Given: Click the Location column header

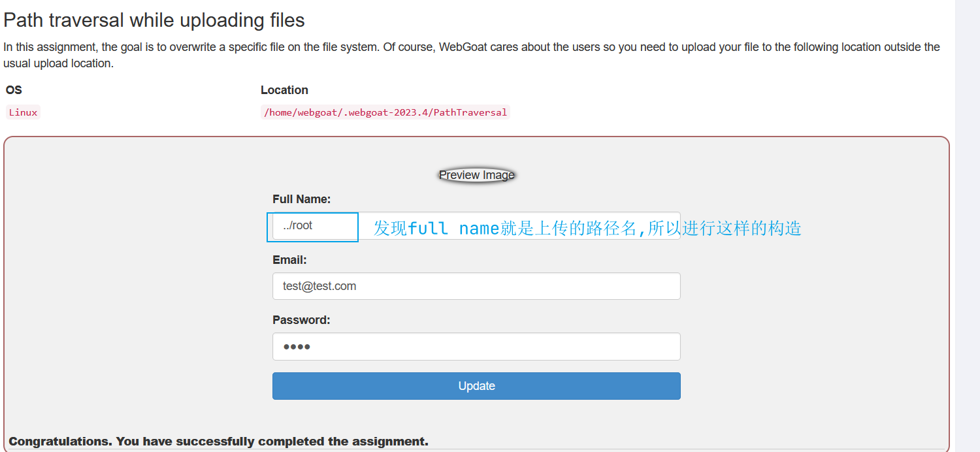Looking at the screenshot, I should [x=284, y=90].
